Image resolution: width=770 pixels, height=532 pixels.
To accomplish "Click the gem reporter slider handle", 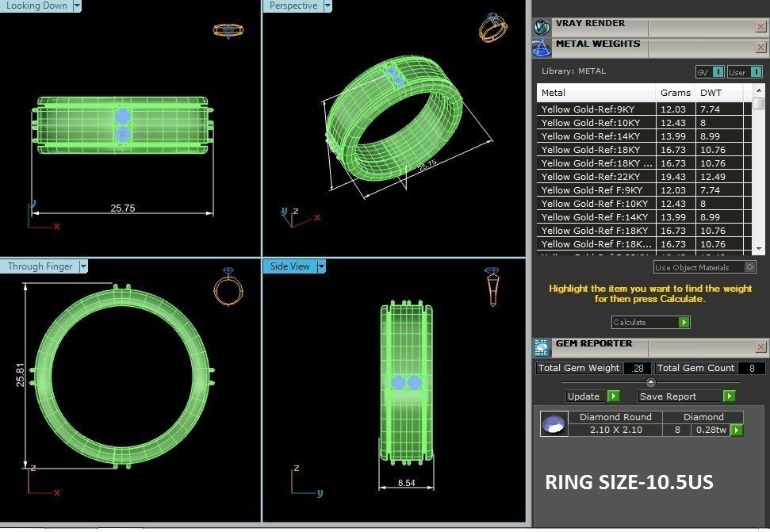I will pos(651,382).
